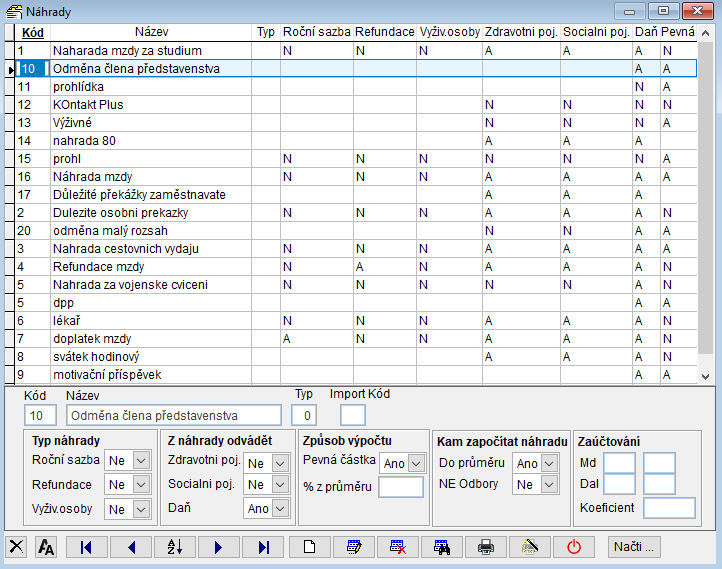Screen dimensions: 722x569
Task: Click the Náhrady window title icon
Action: point(14,12)
